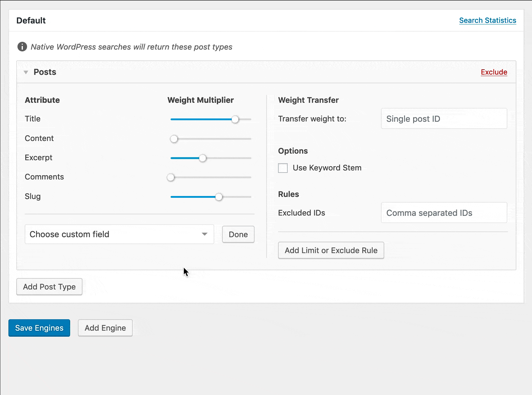
Task: Click the Add Engine button
Action: [105, 328]
